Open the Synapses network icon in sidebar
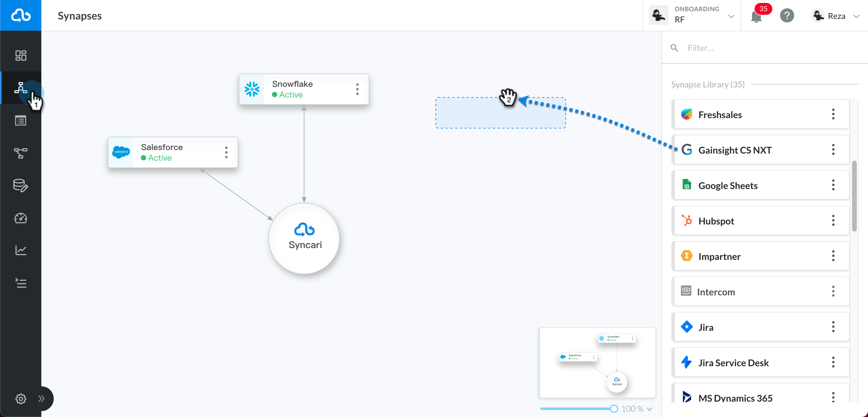This screenshot has width=868, height=417. [21, 88]
